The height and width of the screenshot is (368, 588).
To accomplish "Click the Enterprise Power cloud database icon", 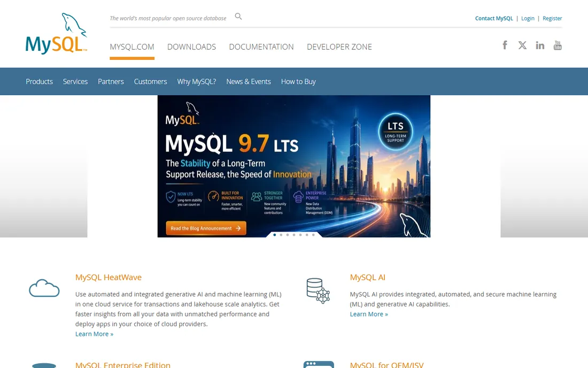I will 298,196.
